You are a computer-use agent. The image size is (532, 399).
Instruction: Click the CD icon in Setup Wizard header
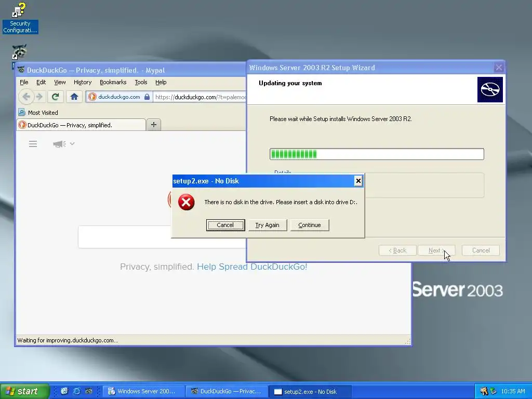pos(490,89)
